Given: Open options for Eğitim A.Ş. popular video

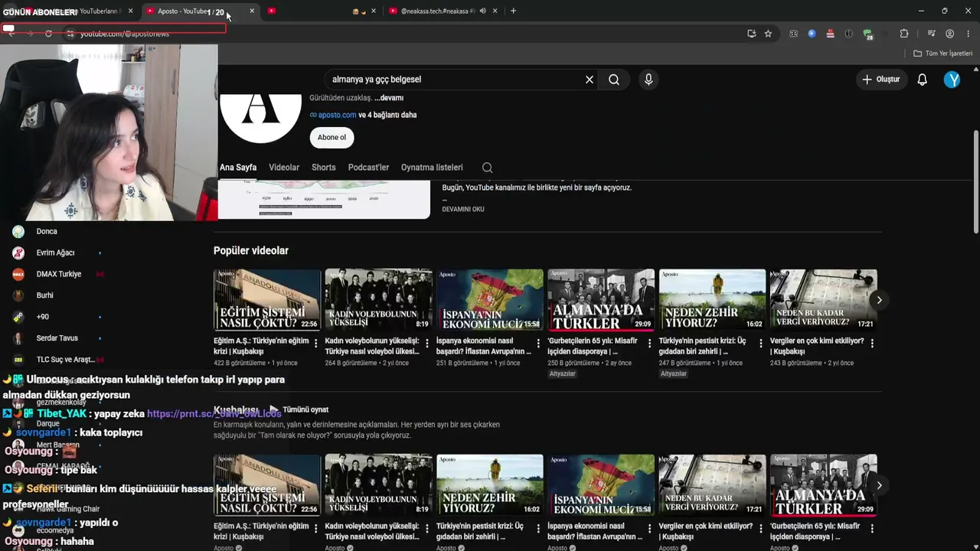Looking at the screenshot, I should (315, 344).
